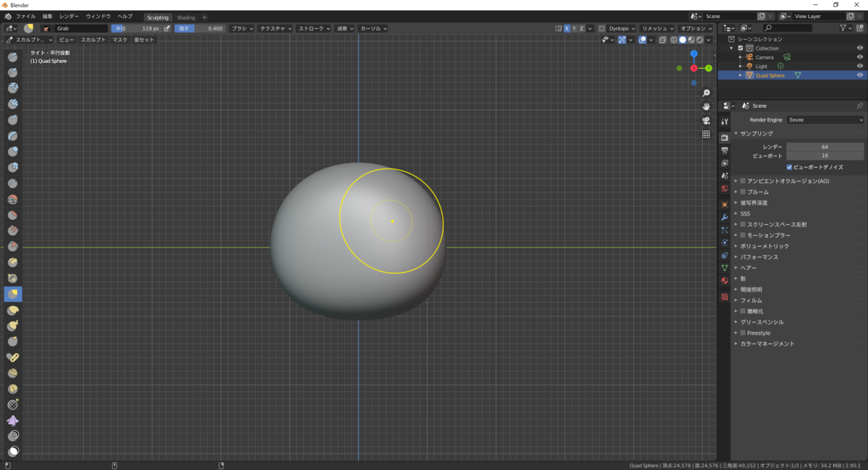Adjust the 半径 radius slider
The height and width of the screenshot is (470, 868).
pos(136,29)
